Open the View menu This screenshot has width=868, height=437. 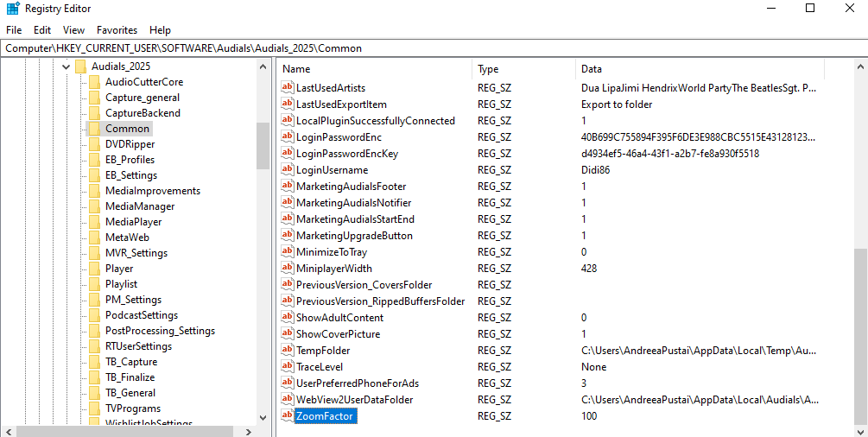[74, 30]
